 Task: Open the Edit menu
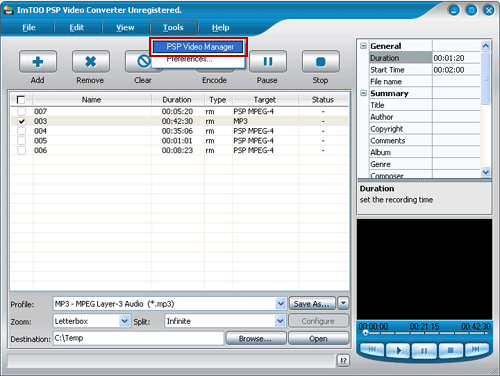77,28
